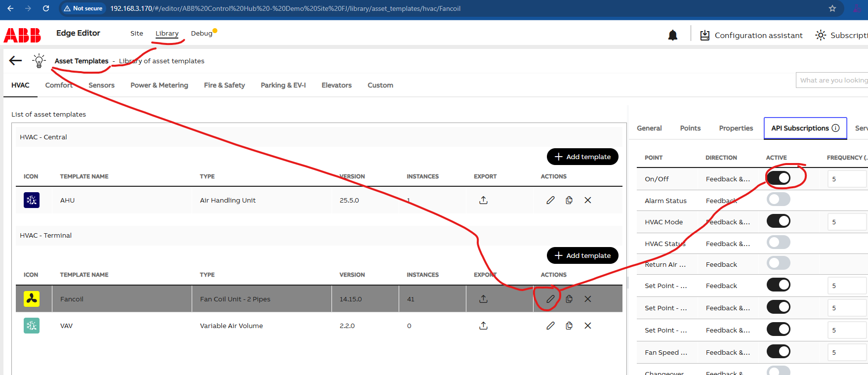Turn off the HVAC Mode active toggle
The image size is (868, 375).
(778, 221)
